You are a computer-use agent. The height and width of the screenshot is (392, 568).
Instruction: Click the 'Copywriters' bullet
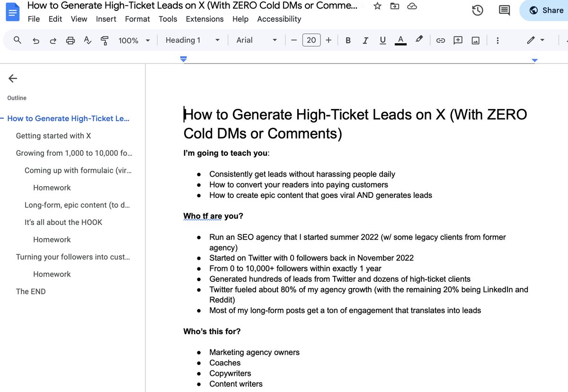pyautogui.click(x=231, y=374)
